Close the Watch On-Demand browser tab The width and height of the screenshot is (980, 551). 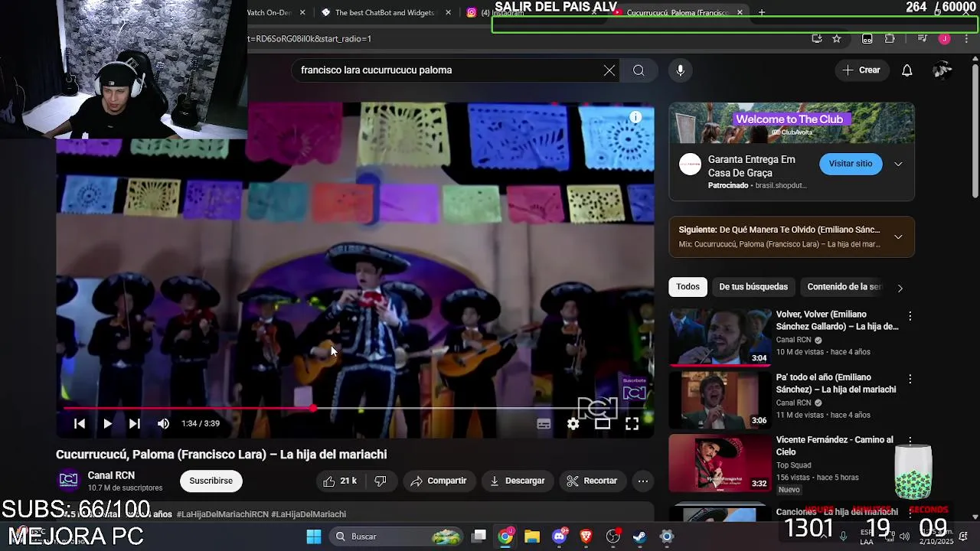coord(302,13)
